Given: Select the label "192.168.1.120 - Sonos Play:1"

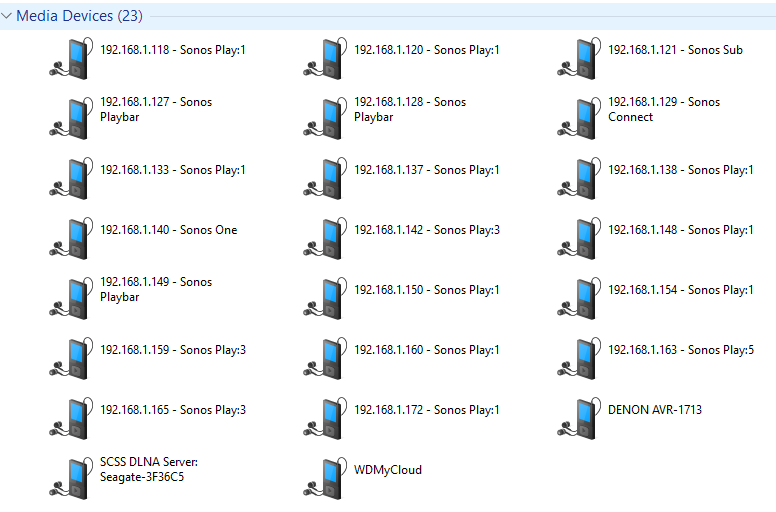Looking at the screenshot, I should click(427, 50).
